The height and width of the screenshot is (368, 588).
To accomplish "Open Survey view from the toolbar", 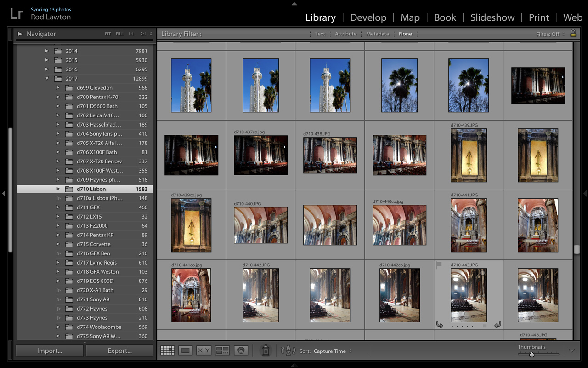I will click(x=222, y=351).
